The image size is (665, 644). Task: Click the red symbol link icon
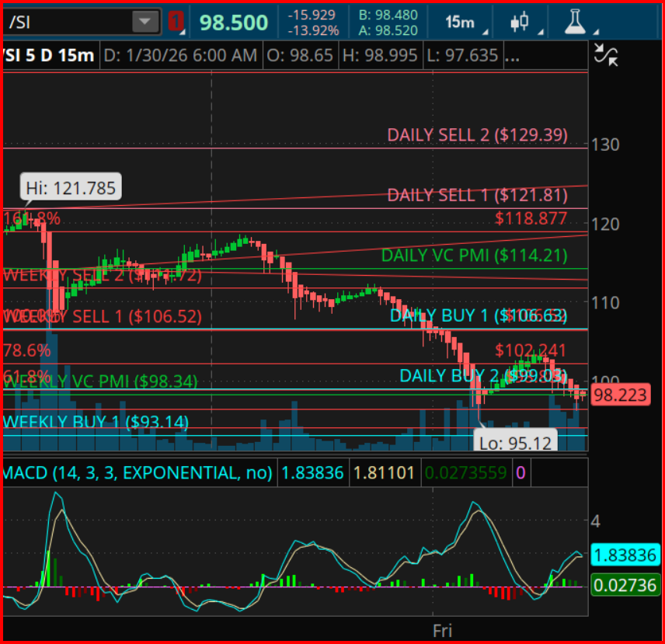tap(176, 22)
